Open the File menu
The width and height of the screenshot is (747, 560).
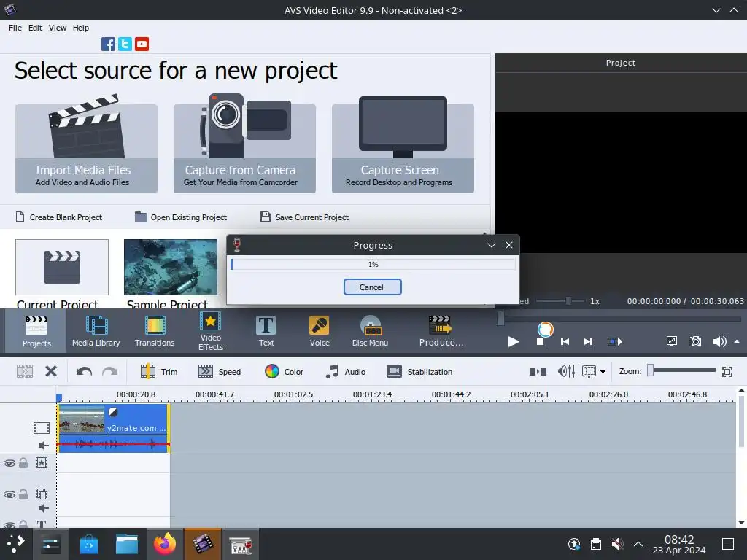[x=15, y=28]
